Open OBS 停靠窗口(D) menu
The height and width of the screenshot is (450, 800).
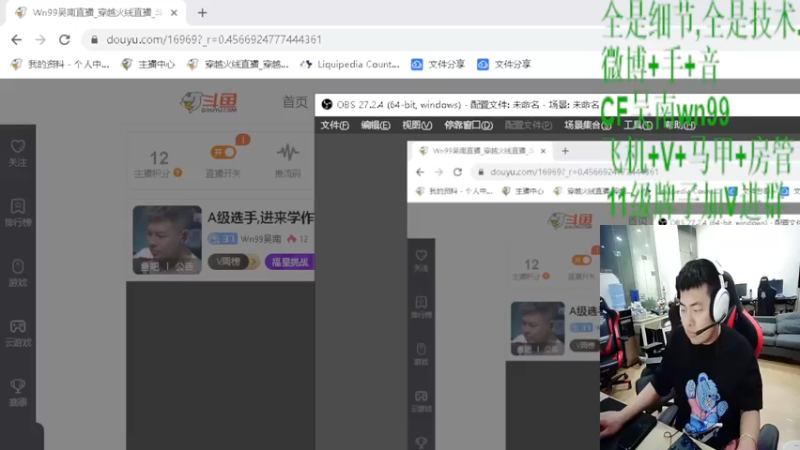click(x=468, y=126)
